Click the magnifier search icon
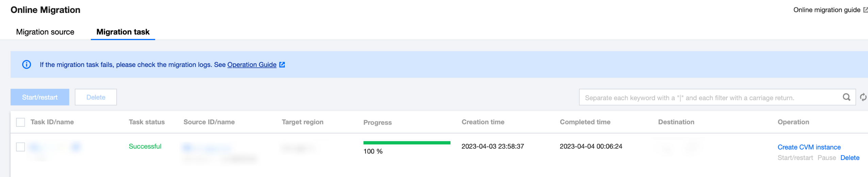Screen dimensions: 868x177 (847, 98)
